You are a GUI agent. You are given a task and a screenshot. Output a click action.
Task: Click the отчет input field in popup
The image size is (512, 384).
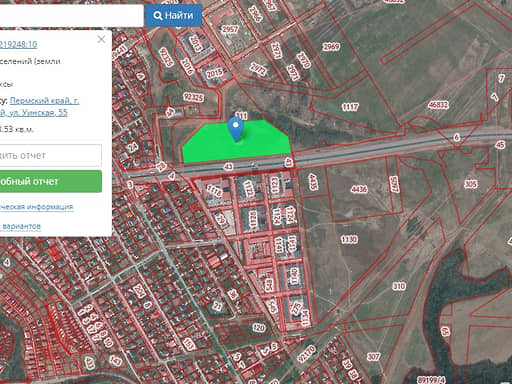click(51, 155)
